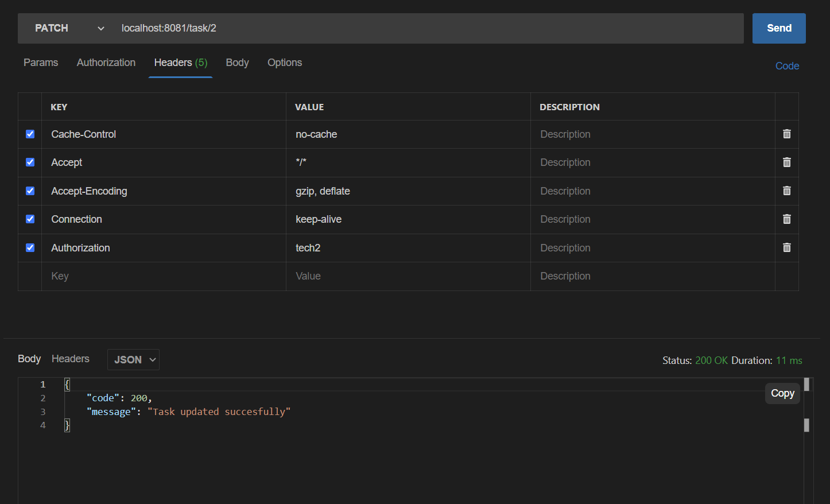This screenshot has height=504, width=830.
Task: Click the 200 OK status text
Action: tap(711, 360)
